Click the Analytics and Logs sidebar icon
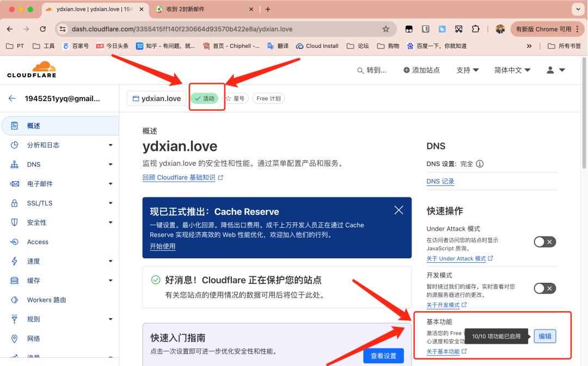 14,145
